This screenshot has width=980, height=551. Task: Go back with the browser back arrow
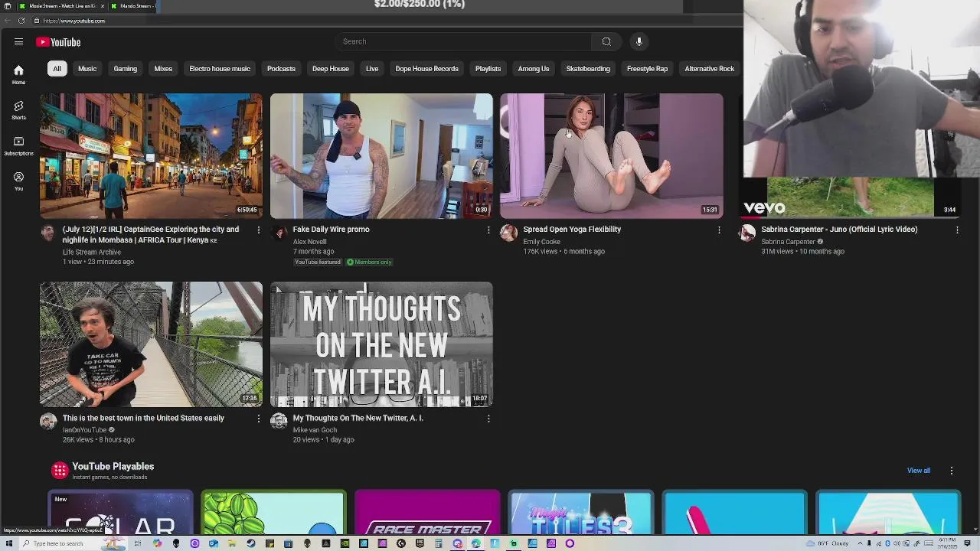[x=8, y=21]
